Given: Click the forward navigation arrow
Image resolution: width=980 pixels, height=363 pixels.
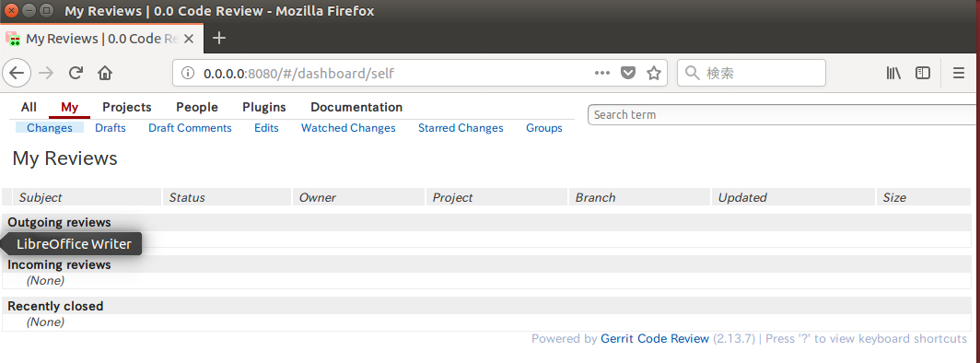Looking at the screenshot, I should tap(46, 73).
